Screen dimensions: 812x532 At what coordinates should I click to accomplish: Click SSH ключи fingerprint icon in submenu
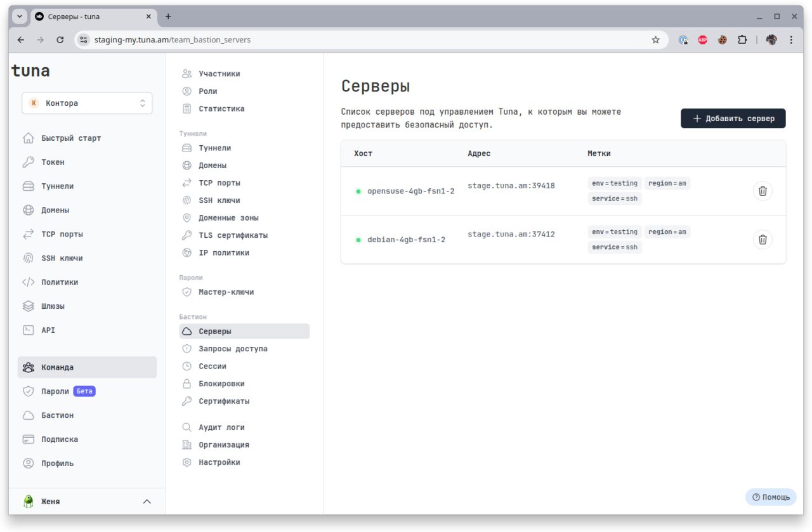(x=187, y=200)
